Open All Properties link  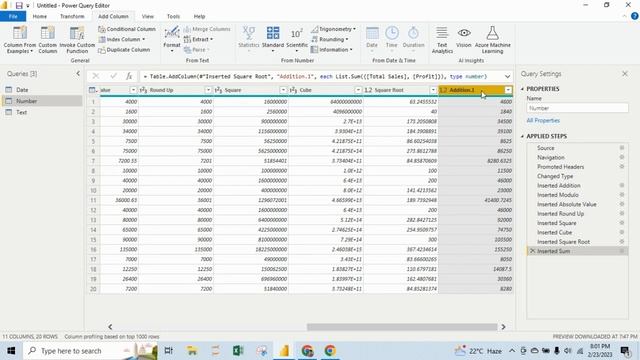point(543,120)
